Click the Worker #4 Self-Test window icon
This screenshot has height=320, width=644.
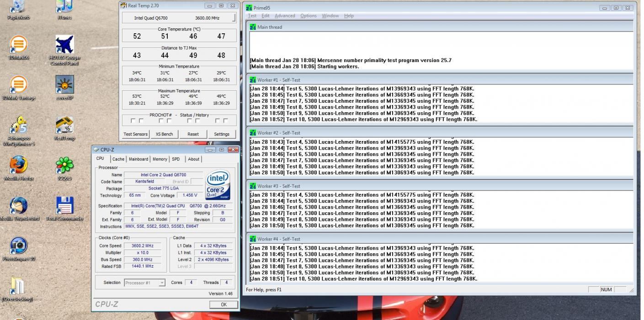(x=253, y=239)
